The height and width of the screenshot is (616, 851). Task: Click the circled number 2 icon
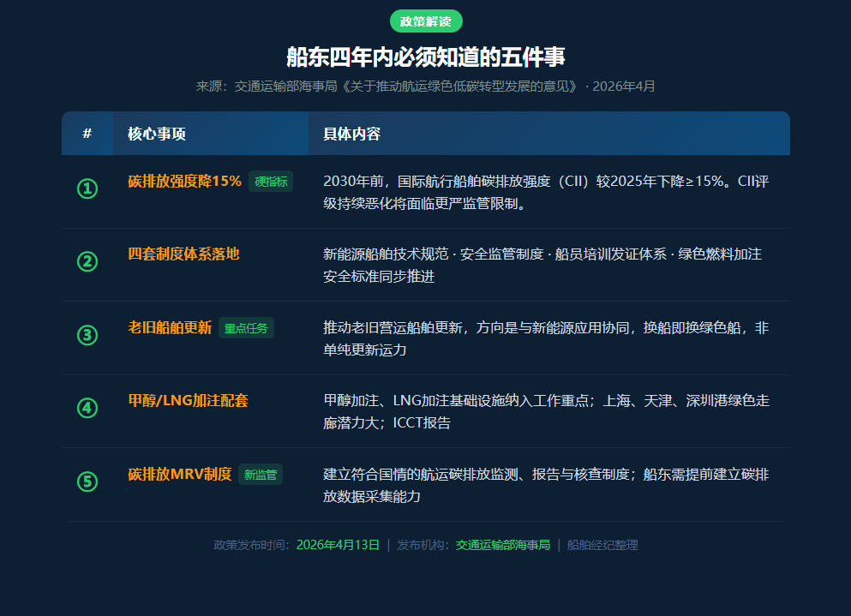click(x=87, y=261)
